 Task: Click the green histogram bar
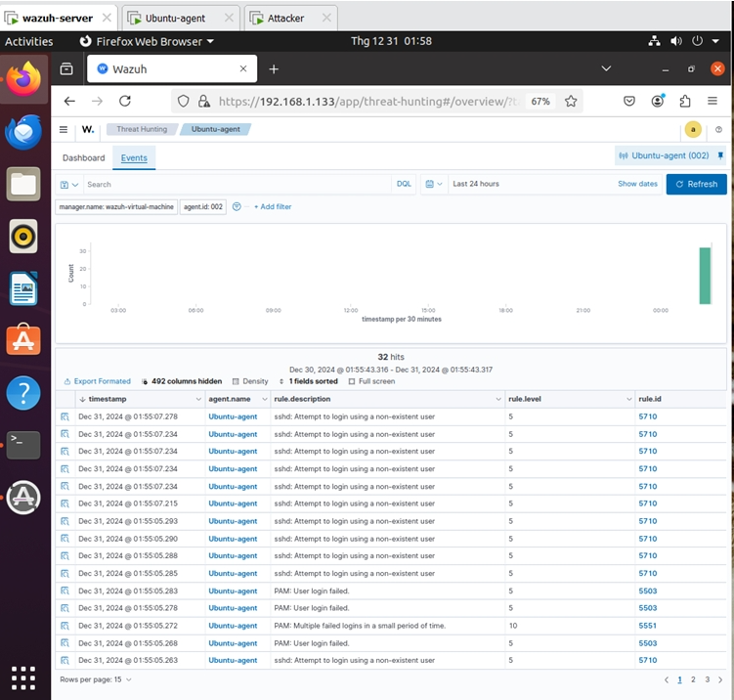click(x=705, y=276)
